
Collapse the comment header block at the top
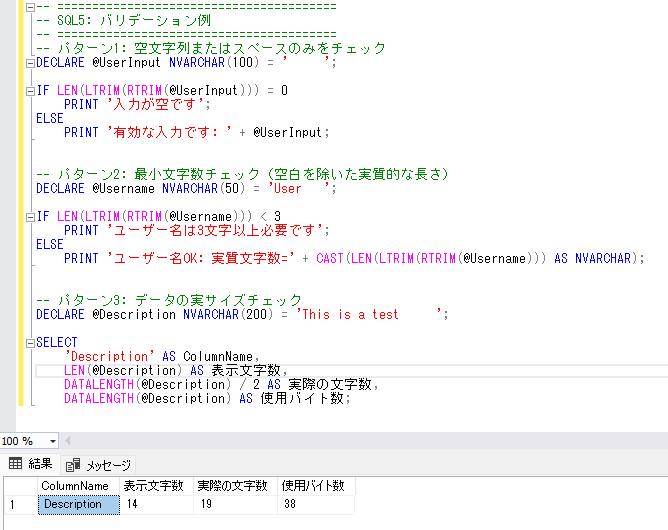click(27, 6)
